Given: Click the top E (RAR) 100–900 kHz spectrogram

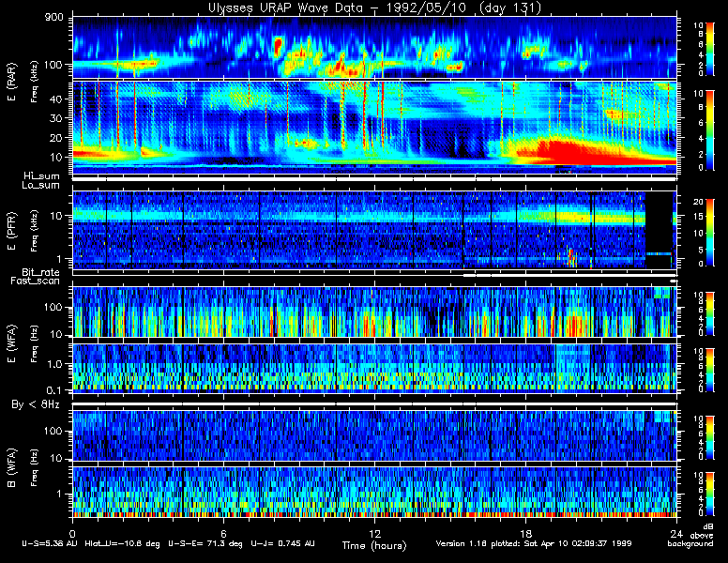Looking at the screenshot, I should [373, 47].
